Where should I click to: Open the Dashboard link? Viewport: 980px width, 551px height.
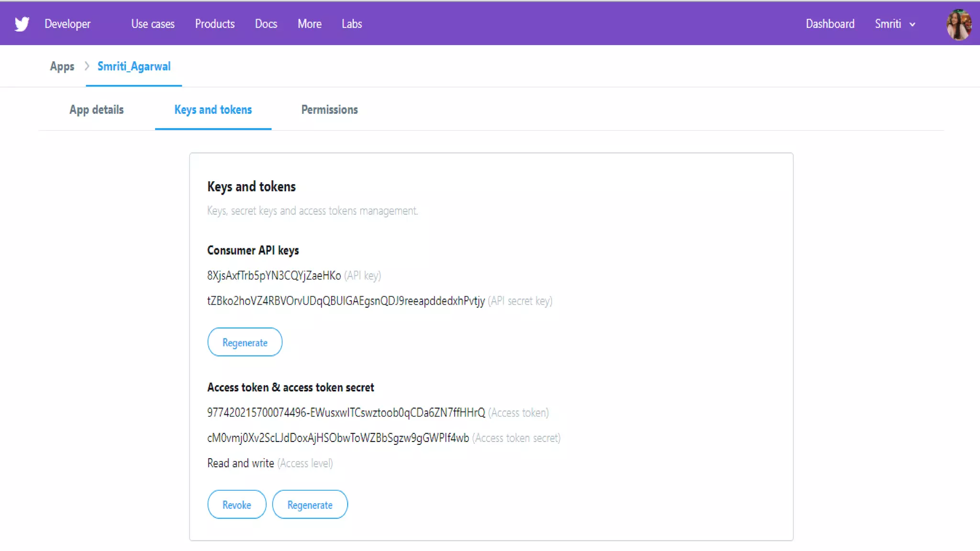tap(830, 24)
